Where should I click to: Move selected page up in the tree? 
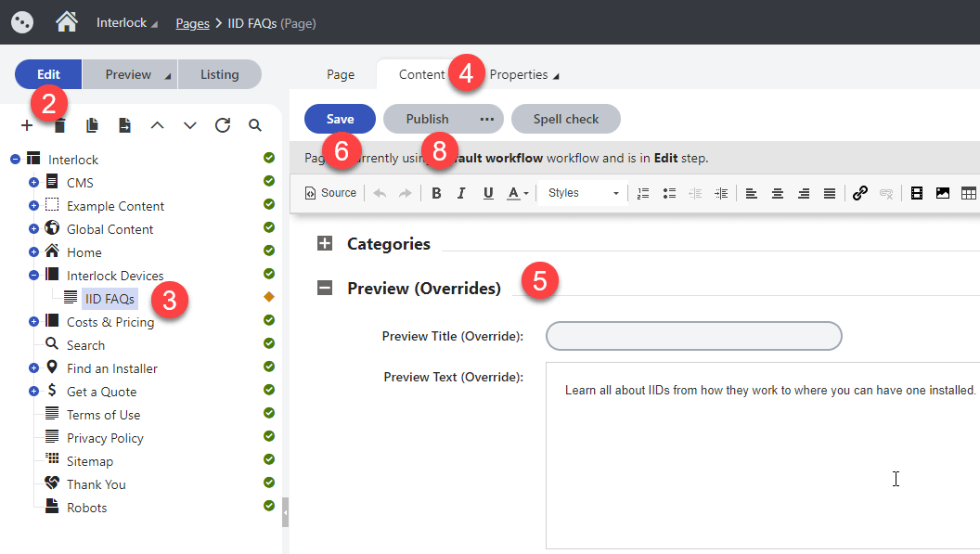point(158,125)
